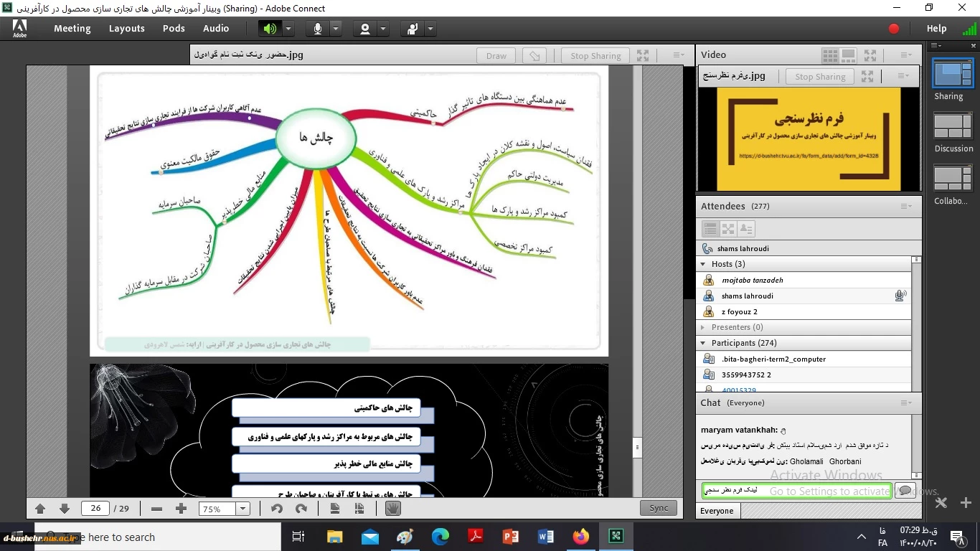Switch to Collaboration layout thumbnail
980x551 pixels.
tap(953, 178)
